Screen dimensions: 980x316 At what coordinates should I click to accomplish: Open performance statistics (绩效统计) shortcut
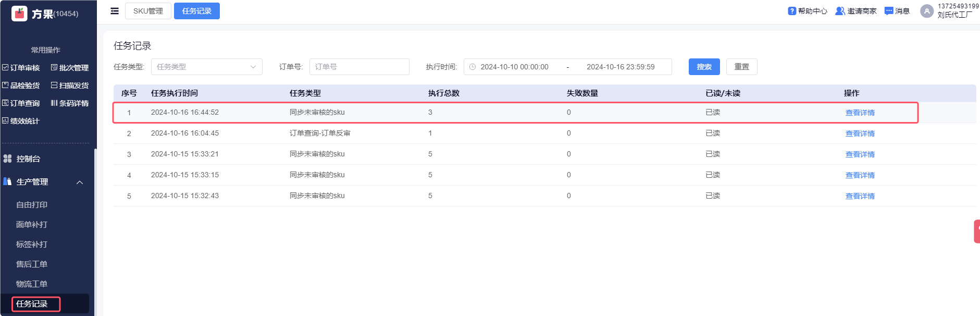pos(21,121)
